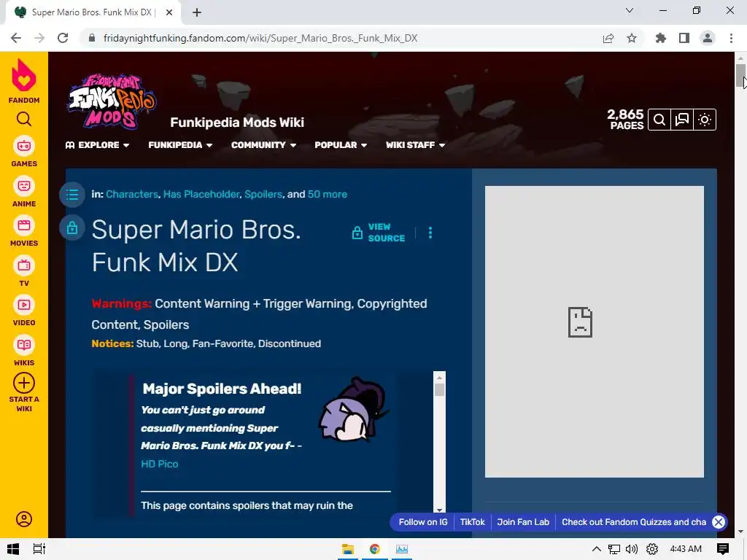This screenshot has height=560, width=747.
Task: Bookmark this page with star icon
Action: 632,38
